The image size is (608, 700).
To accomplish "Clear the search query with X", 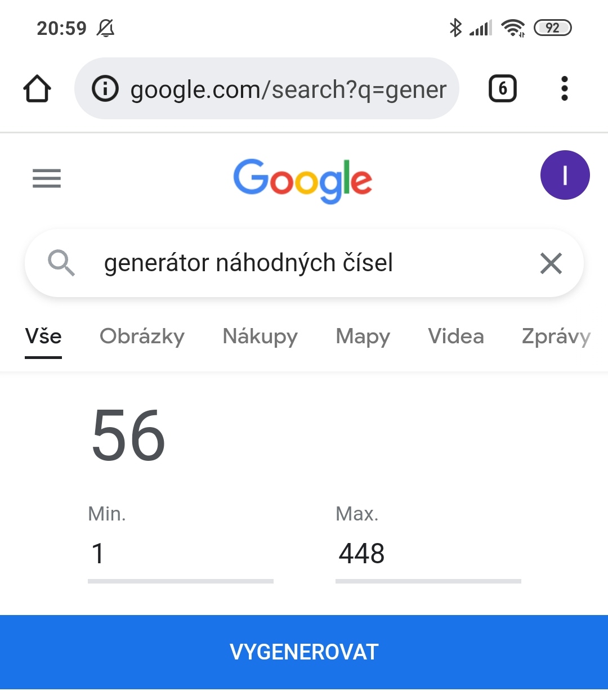I will pyautogui.click(x=551, y=263).
